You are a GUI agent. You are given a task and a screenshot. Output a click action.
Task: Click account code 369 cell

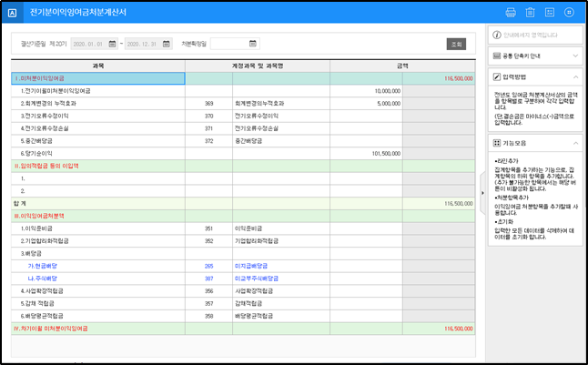(208, 104)
